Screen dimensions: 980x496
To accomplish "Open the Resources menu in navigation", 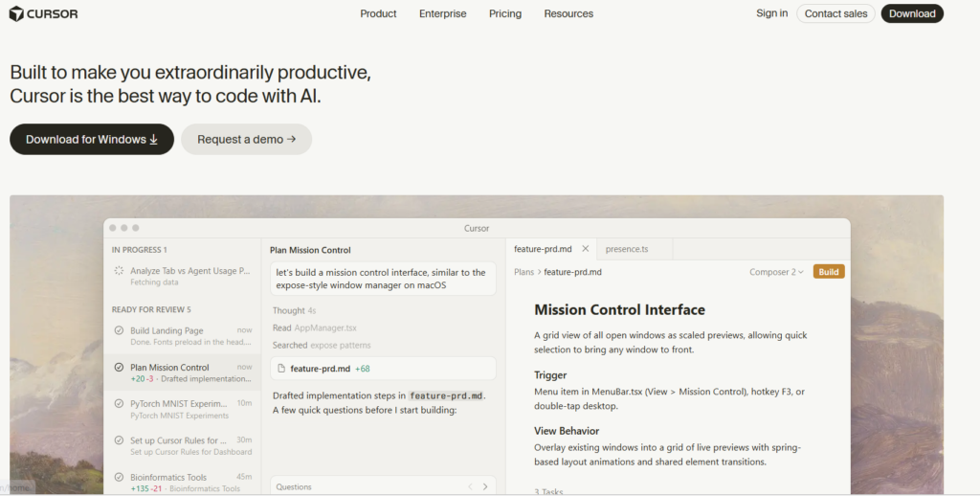I will click(x=568, y=13).
